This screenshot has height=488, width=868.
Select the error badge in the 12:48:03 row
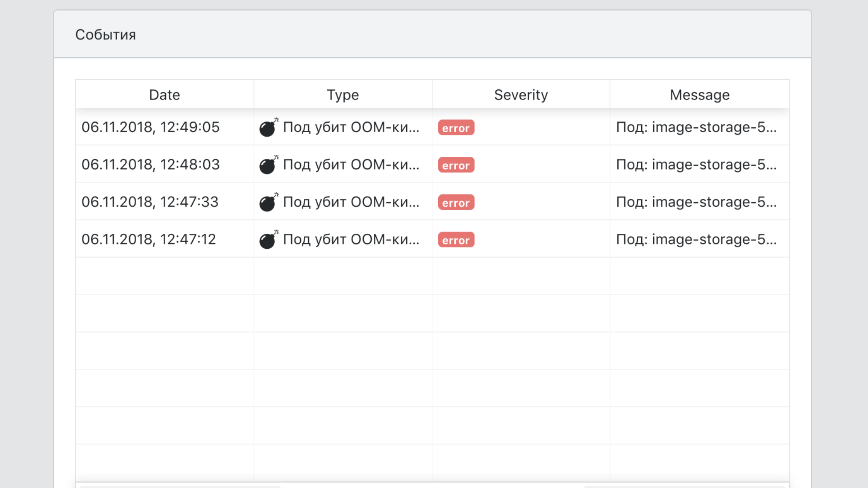(456, 165)
